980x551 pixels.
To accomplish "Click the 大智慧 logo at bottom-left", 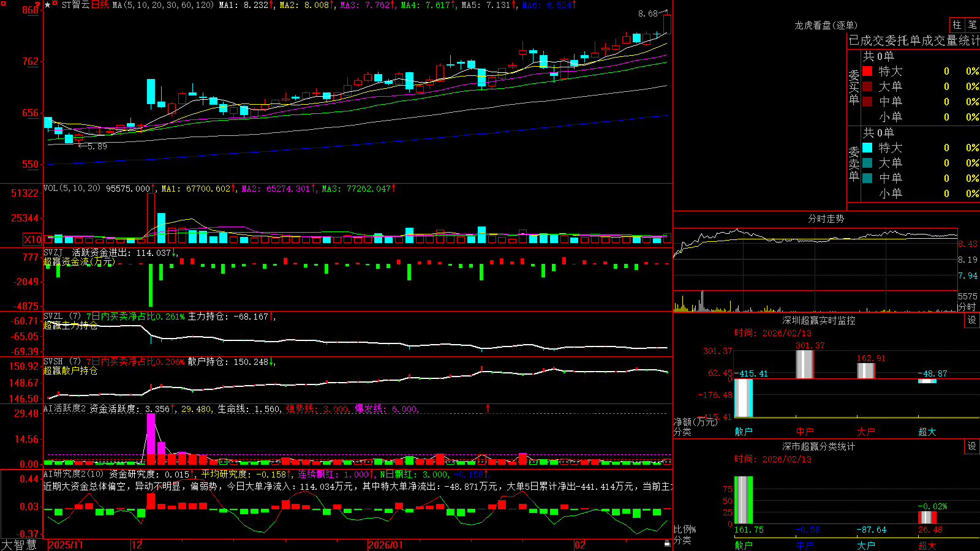I will point(19,545).
